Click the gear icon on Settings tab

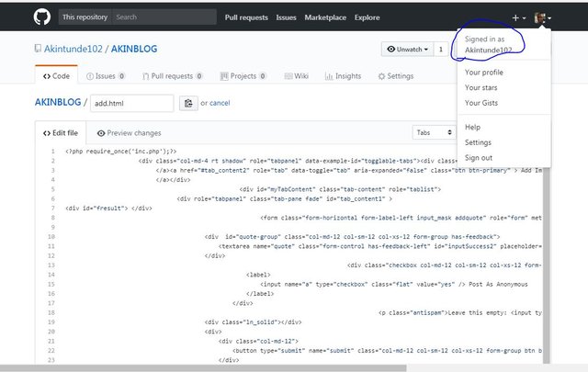(381, 76)
